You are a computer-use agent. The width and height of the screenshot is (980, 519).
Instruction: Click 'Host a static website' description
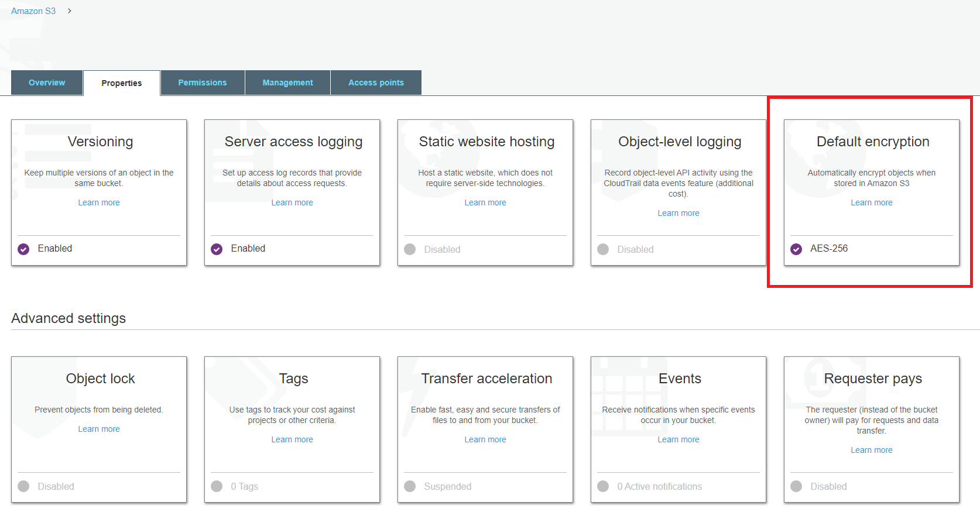point(485,178)
